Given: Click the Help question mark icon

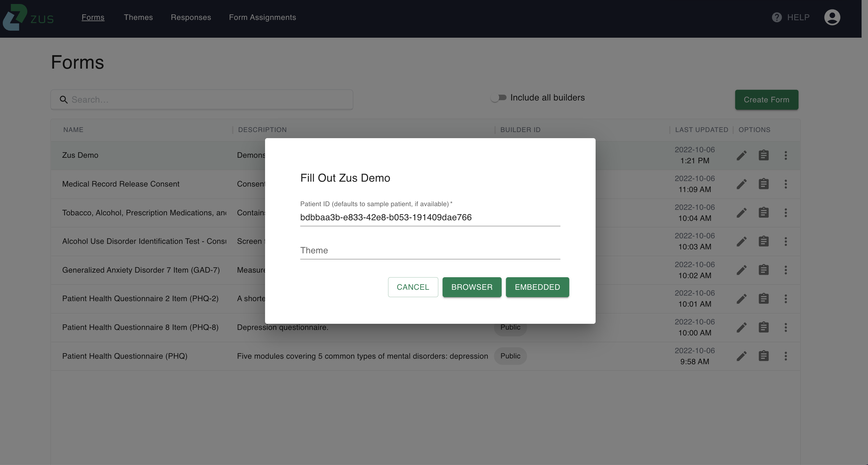Looking at the screenshot, I should [x=777, y=17].
